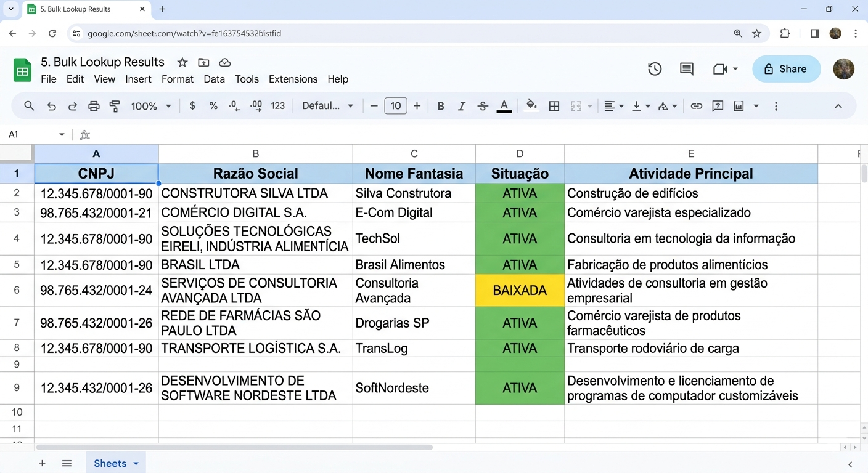Insert a chart using the toolbar icon
The width and height of the screenshot is (868, 473).
739,105
